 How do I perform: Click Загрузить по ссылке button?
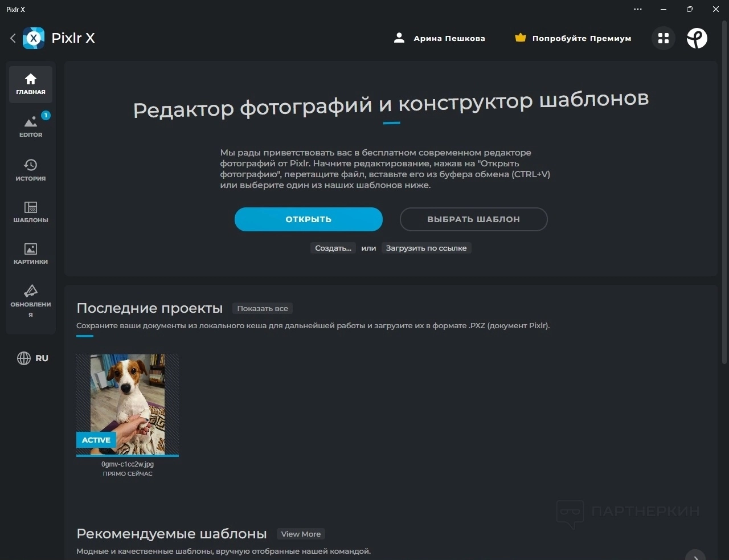tap(426, 248)
